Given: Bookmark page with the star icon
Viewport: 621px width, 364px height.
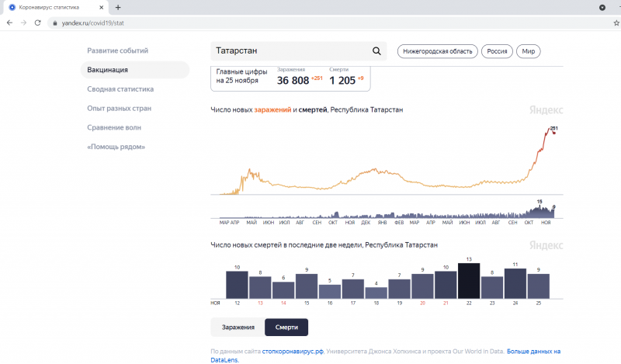Looking at the screenshot, I should click(616, 23).
